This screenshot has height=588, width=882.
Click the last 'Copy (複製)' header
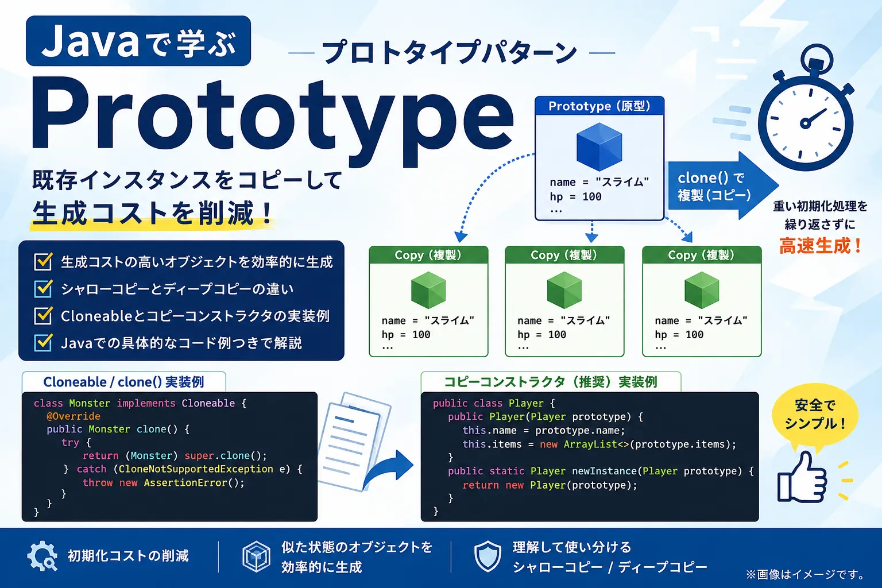702,255
